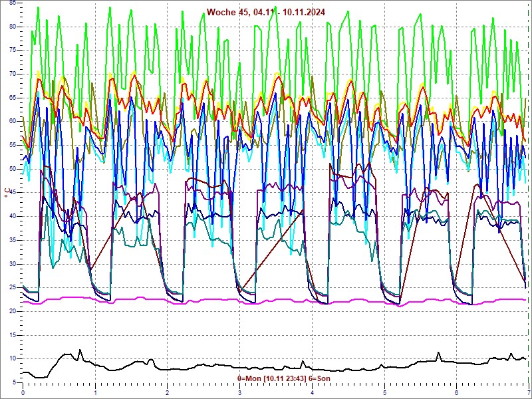
Task: Select the y-axis tick label 80
Action: click(x=13, y=26)
